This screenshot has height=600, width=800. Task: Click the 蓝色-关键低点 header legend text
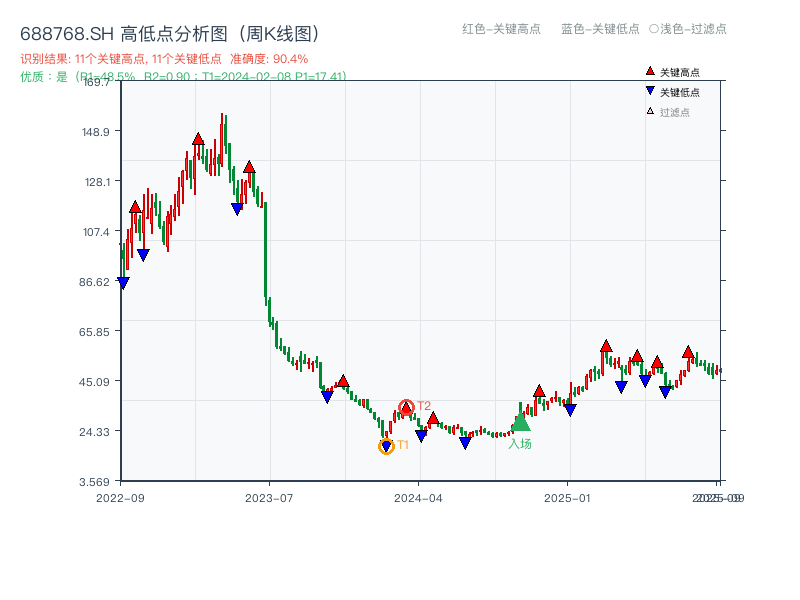[x=601, y=29]
